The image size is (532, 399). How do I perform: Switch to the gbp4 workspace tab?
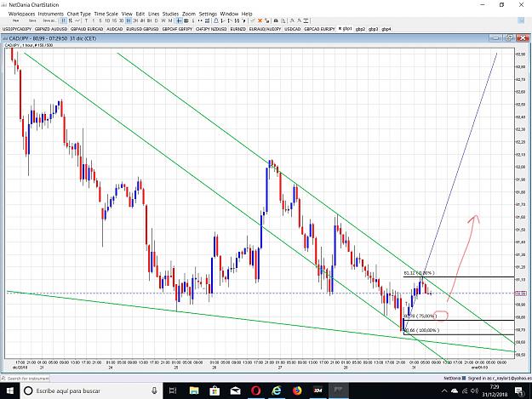386,29
